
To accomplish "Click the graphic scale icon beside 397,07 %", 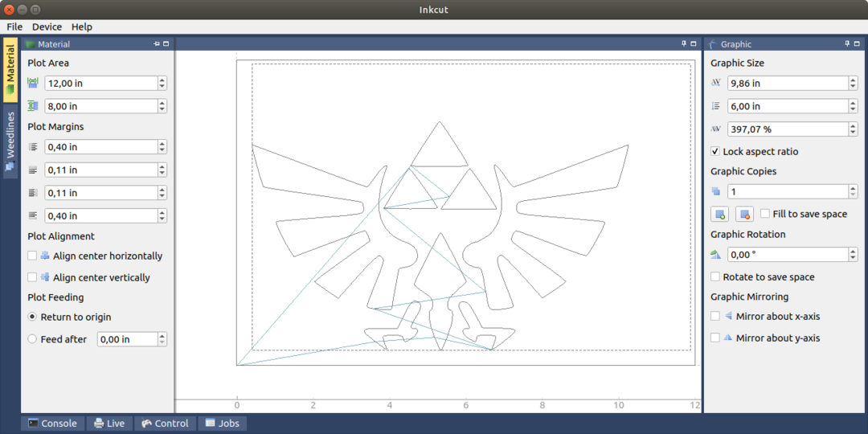I will (x=716, y=129).
